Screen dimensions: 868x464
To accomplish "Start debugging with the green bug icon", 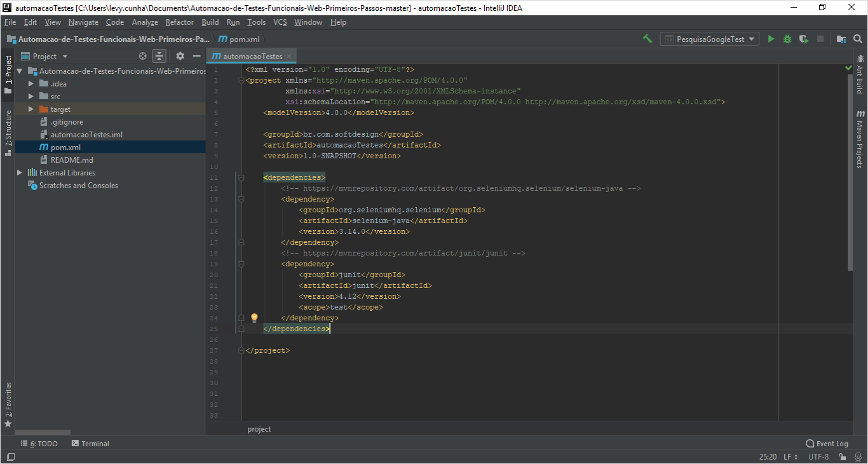I will click(x=787, y=39).
